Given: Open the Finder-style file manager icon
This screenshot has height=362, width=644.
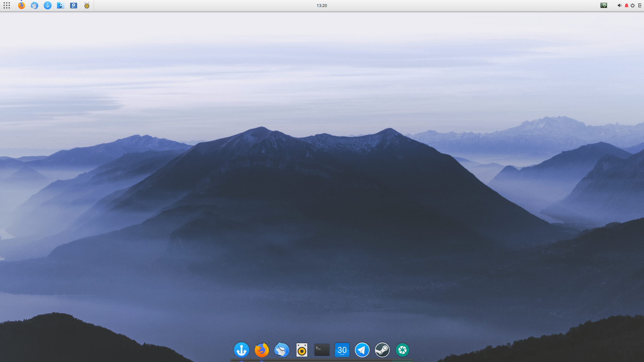Looking at the screenshot, I should (60, 5).
